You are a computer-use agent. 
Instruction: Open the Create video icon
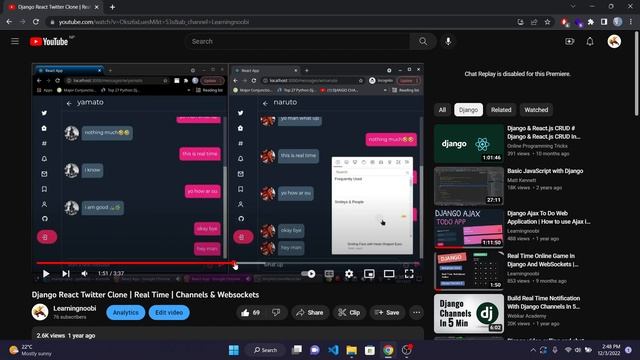click(569, 41)
